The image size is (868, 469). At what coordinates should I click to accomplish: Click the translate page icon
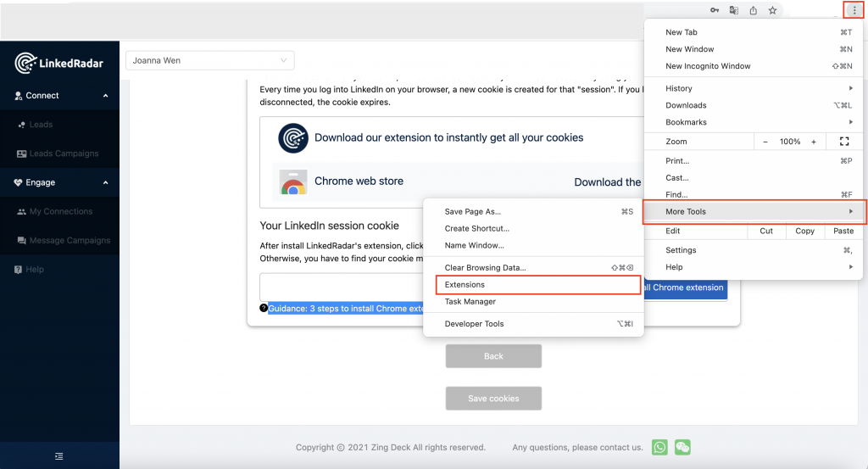[734, 11]
